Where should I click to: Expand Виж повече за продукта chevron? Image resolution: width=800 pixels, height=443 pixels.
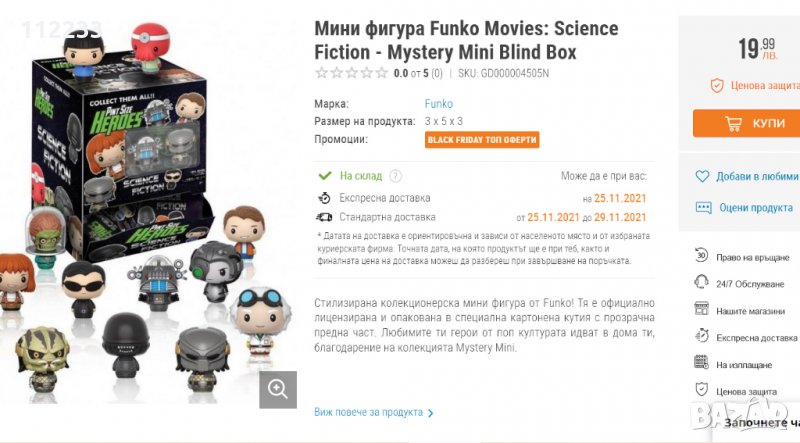pos(431,412)
